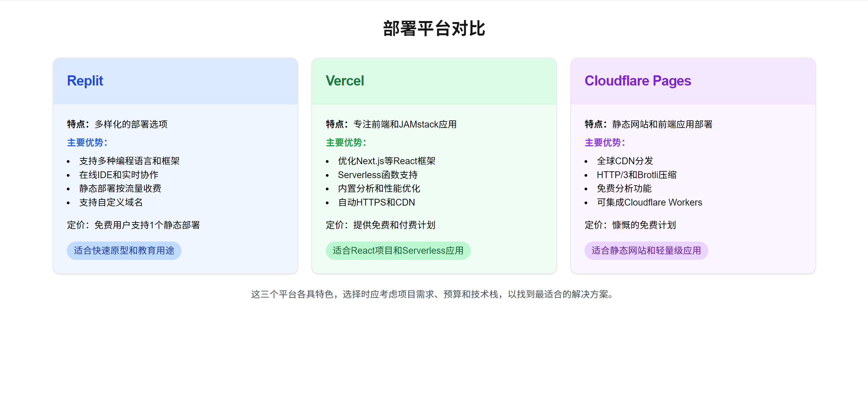The height and width of the screenshot is (420, 868).
Task: Select the 可集成Cloudflare Workers list item
Action: coord(649,202)
